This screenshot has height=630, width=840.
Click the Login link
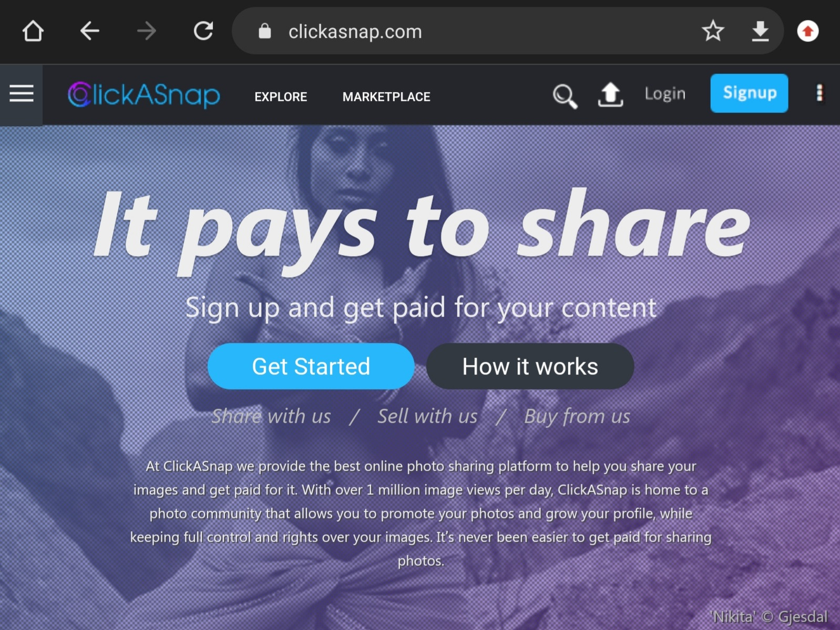pyautogui.click(x=665, y=94)
